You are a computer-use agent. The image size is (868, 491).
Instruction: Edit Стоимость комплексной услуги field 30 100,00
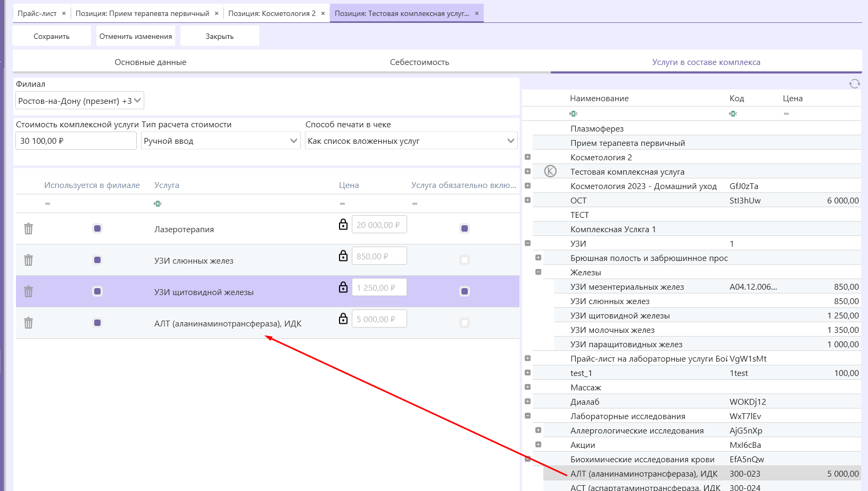76,141
